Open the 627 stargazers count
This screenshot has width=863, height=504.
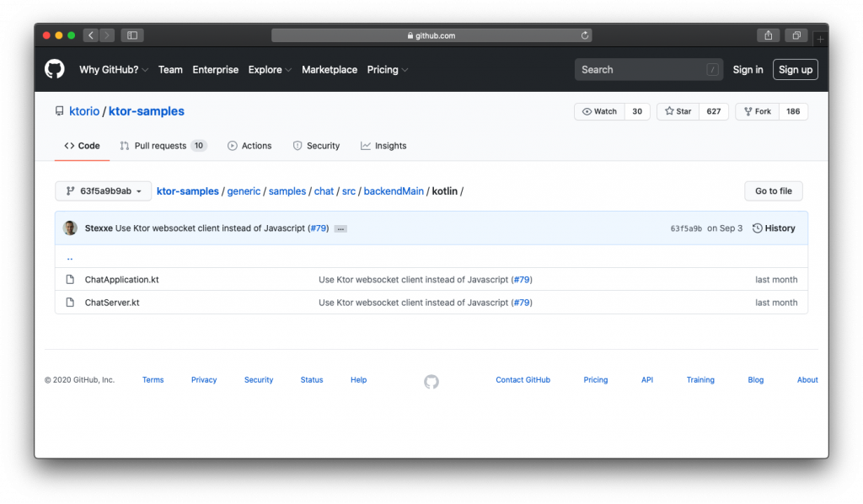pyautogui.click(x=714, y=111)
